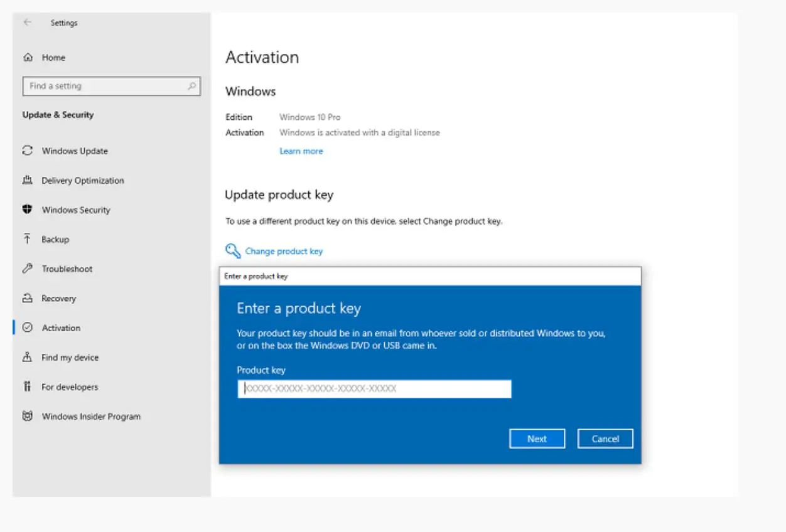The height and width of the screenshot is (532, 786).
Task: Click Next in product key dialog
Action: (x=537, y=439)
